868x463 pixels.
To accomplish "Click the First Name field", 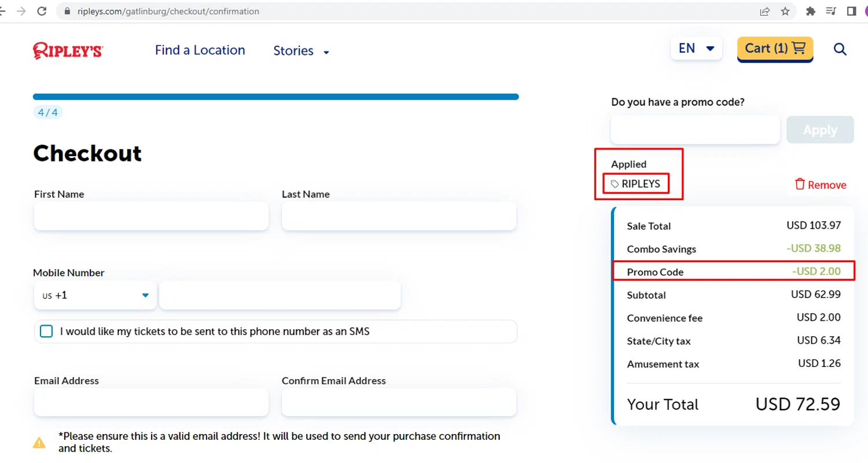I will click(151, 216).
